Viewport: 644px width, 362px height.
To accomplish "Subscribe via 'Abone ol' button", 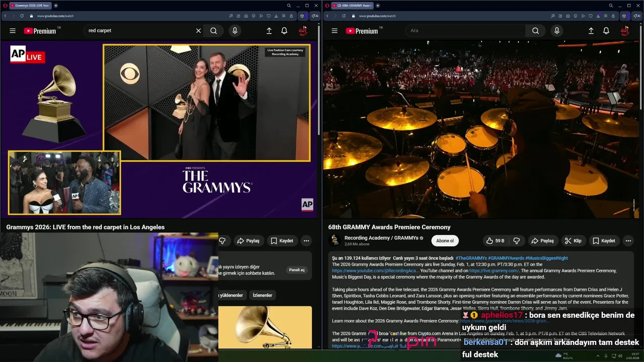I will pos(445,241).
